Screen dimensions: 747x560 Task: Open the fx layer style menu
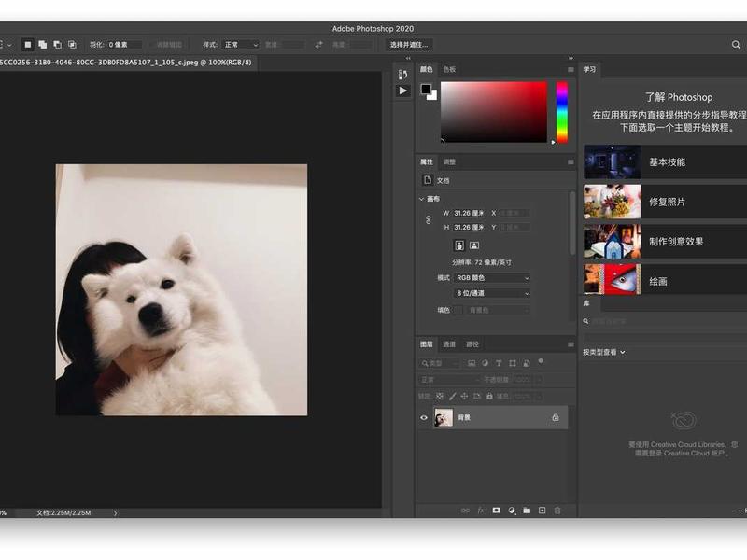[x=481, y=511]
